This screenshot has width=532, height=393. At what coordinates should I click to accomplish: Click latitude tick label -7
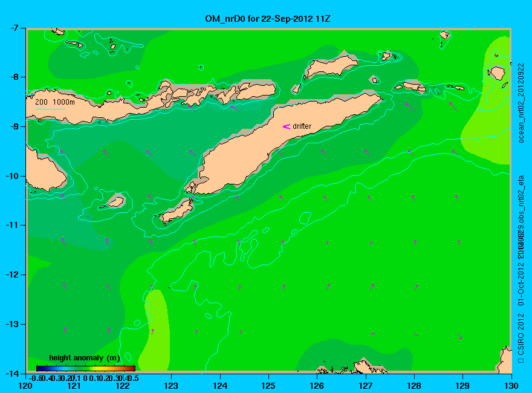(x=14, y=28)
